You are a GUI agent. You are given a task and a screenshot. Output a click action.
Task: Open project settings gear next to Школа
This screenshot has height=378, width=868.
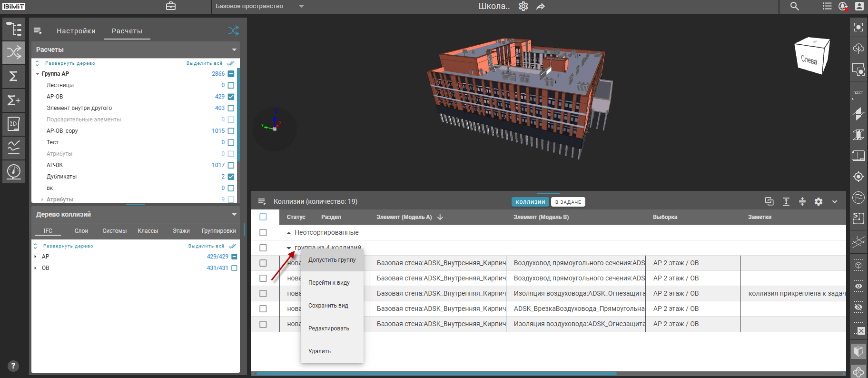pos(523,6)
